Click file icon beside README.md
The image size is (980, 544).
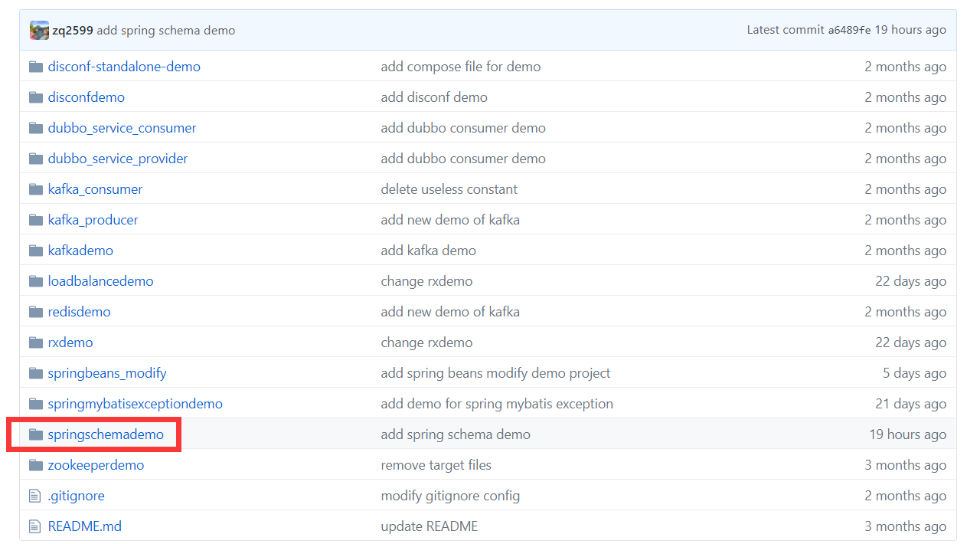pyautogui.click(x=34, y=526)
